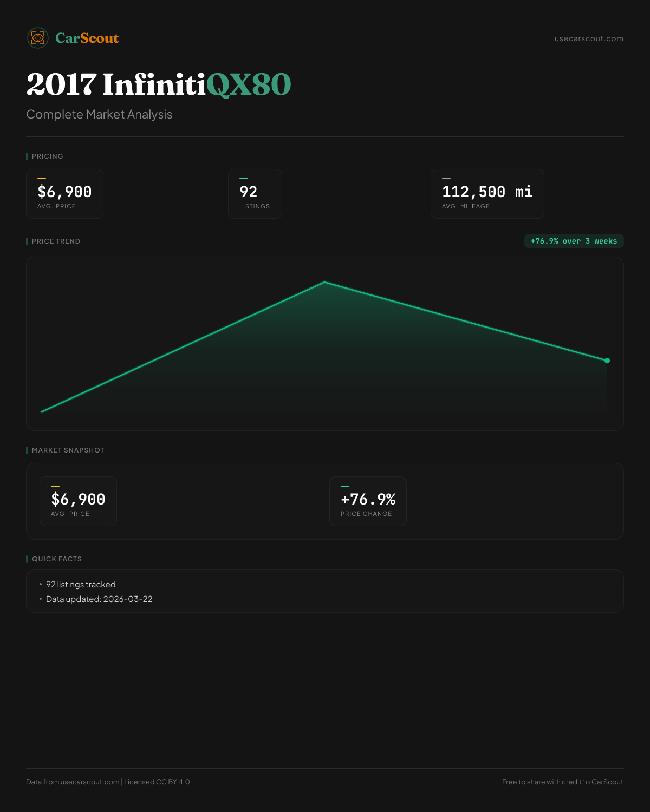Viewport: 650px width, 812px height.
Task: Select the +76.9% price change card
Action: pyautogui.click(x=368, y=501)
